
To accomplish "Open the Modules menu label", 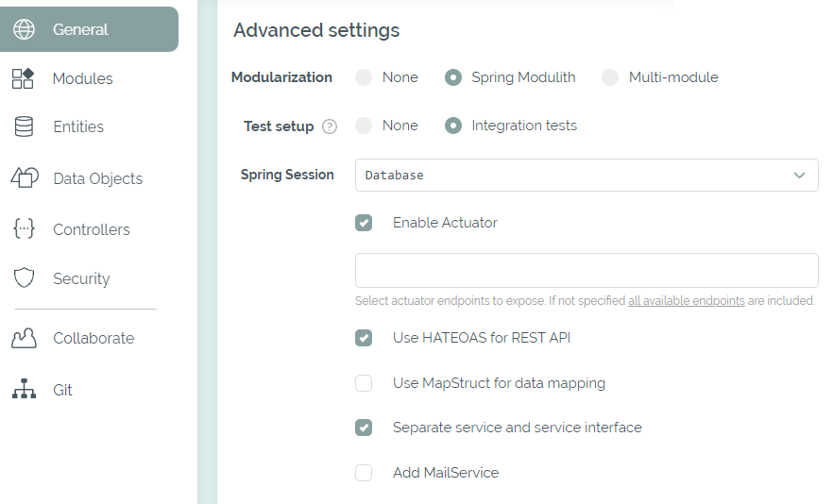I will click(83, 78).
